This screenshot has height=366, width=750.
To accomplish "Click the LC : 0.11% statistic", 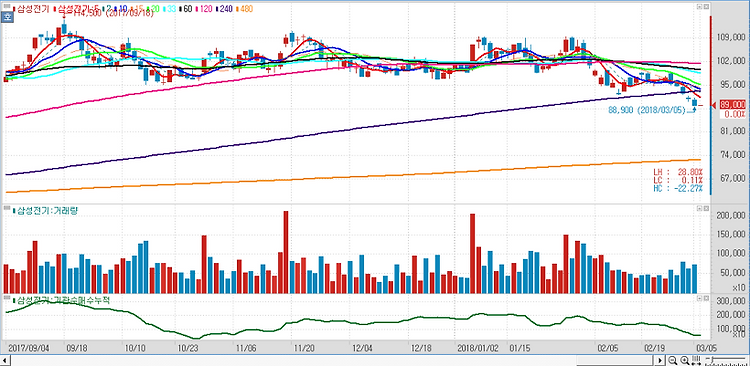I will [678, 180].
